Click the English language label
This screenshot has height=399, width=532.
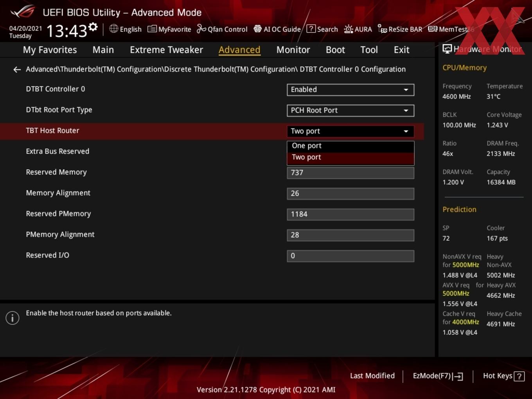(131, 29)
